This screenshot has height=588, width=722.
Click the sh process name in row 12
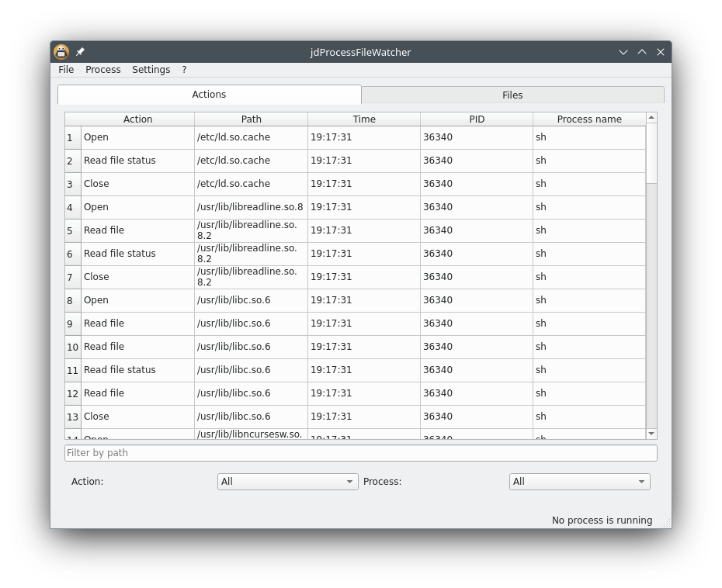click(x=589, y=393)
